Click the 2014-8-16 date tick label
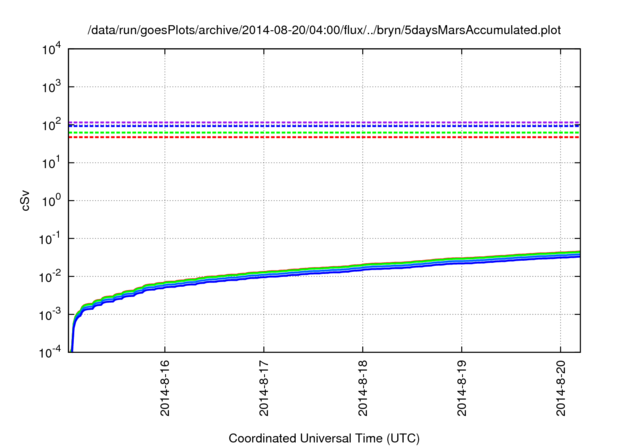The image size is (640, 448). point(165,388)
